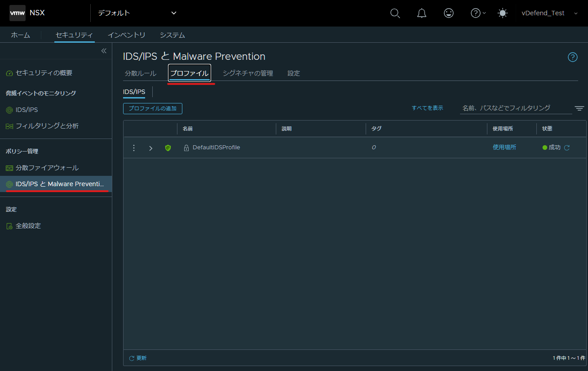Viewport: 588px width, 371px height.
Task: Open the help question mark menu
Action: pos(478,13)
